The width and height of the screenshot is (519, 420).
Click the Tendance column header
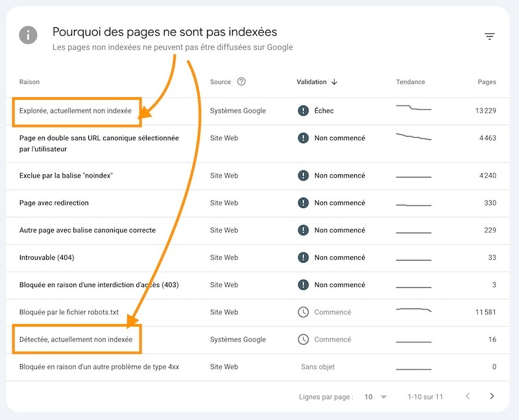point(411,82)
